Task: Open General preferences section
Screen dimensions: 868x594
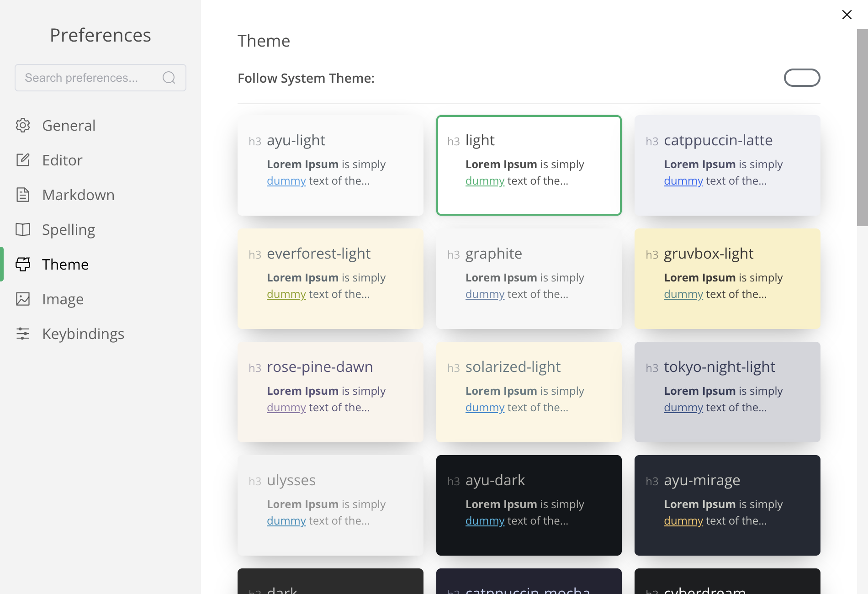Action: (101, 125)
